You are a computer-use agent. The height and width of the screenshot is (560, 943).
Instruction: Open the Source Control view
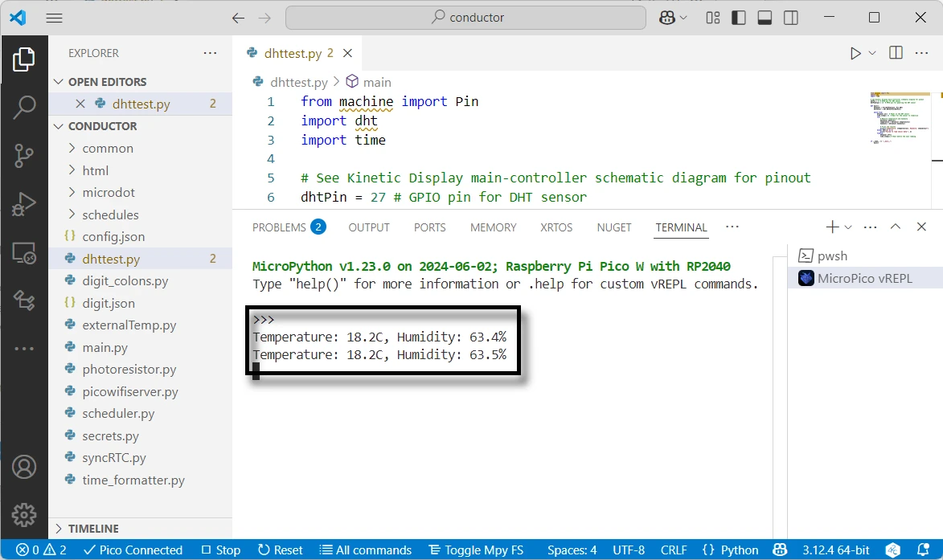point(24,156)
